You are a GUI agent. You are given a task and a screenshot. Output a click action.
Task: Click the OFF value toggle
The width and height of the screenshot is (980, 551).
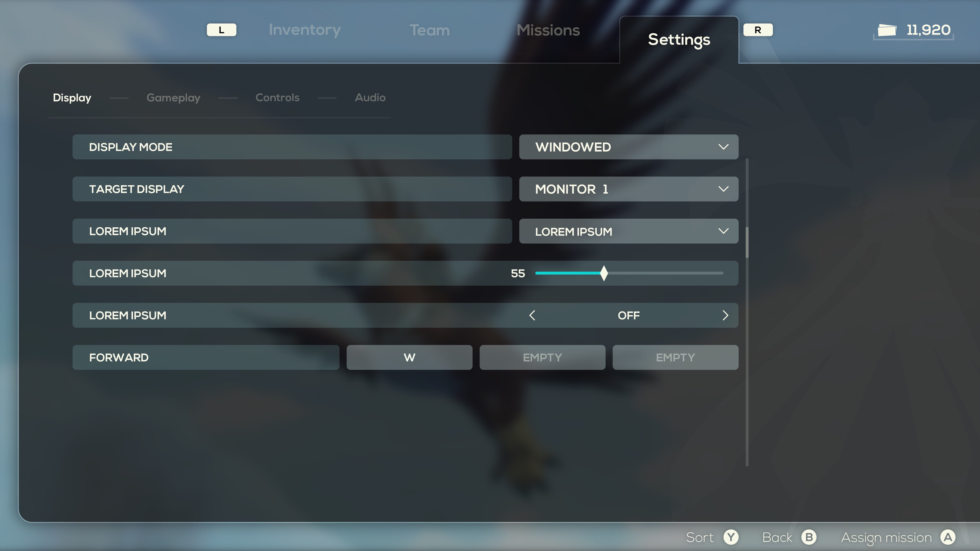(x=628, y=315)
